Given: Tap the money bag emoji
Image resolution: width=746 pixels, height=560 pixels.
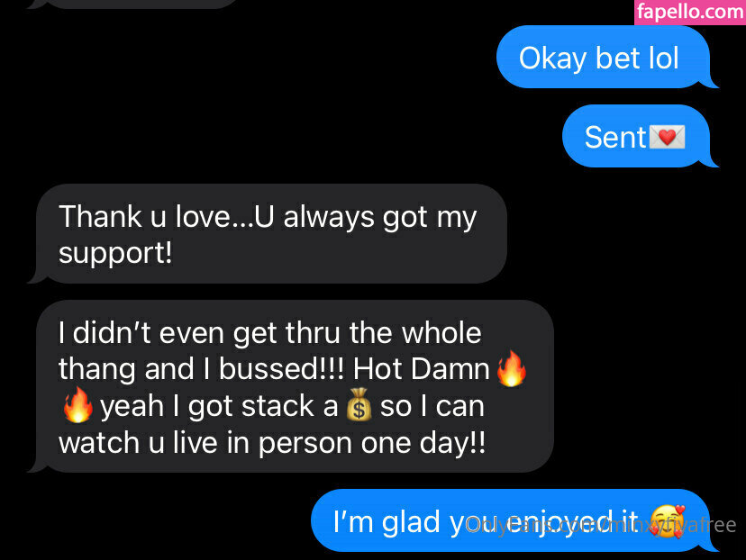Looking at the screenshot, I should (x=359, y=405).
